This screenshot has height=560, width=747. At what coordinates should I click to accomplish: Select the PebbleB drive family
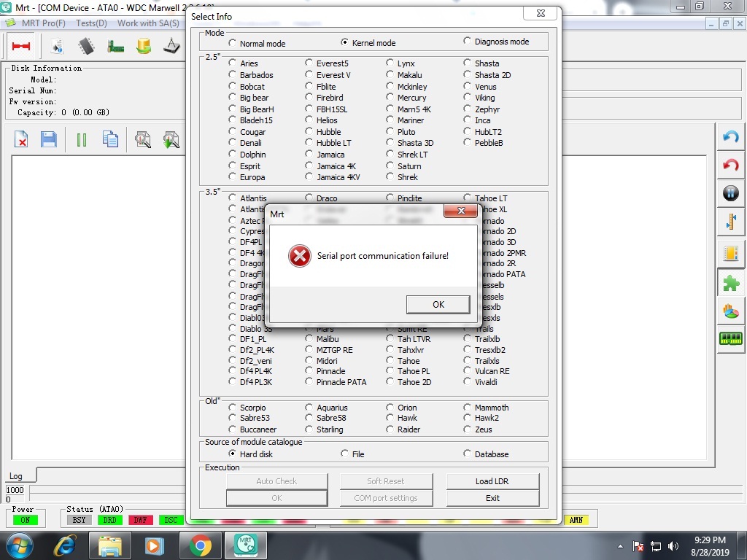(x=467, y=142)
